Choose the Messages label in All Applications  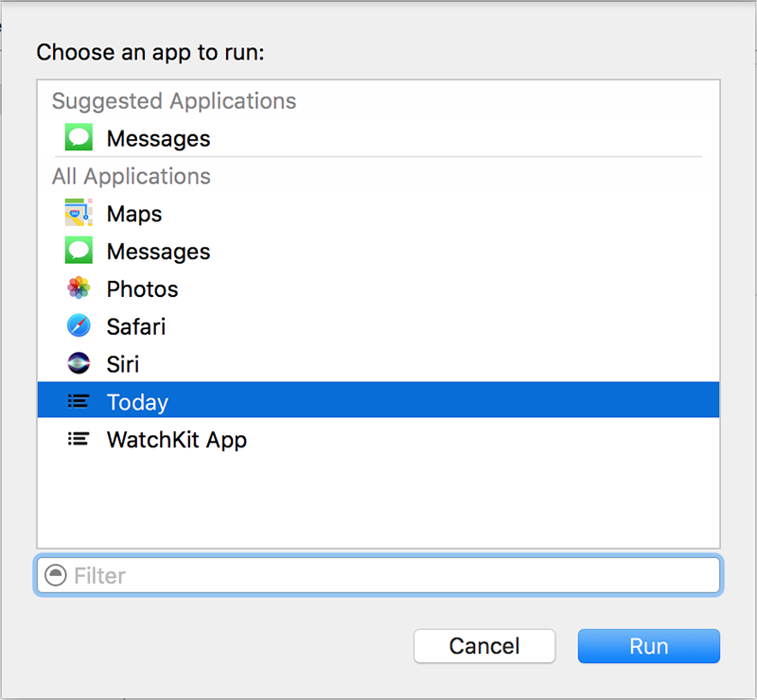pyautogui.click(x=158, y=252)
